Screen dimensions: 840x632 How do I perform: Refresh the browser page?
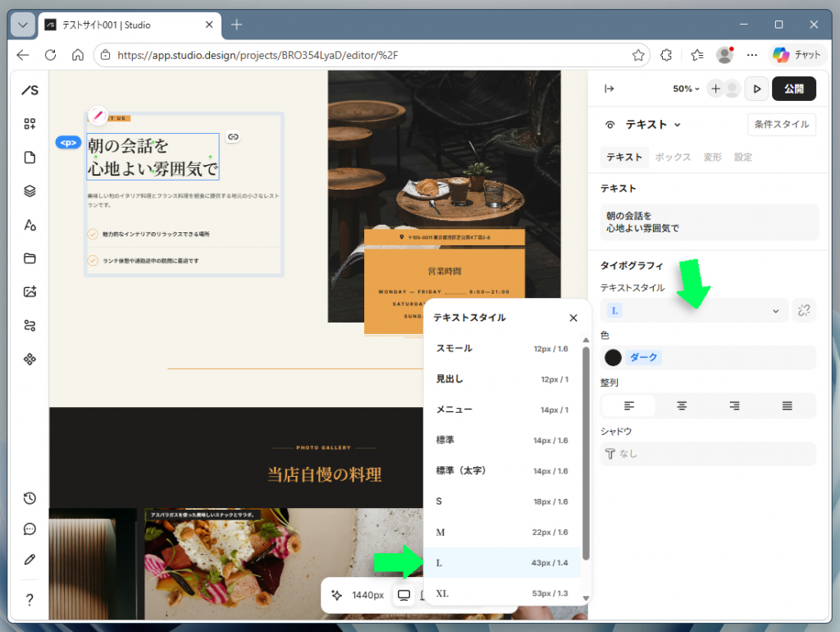coord(50,55)
